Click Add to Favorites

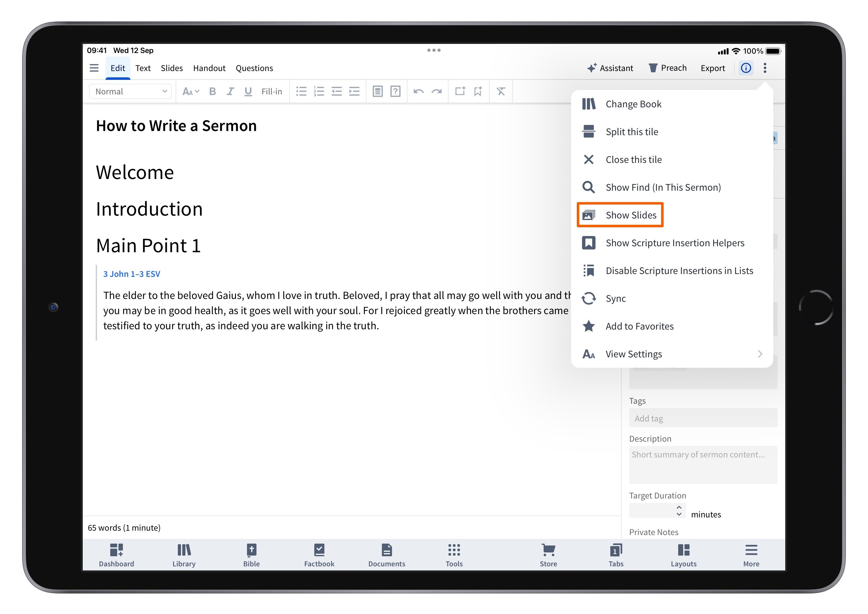(640, 326)
